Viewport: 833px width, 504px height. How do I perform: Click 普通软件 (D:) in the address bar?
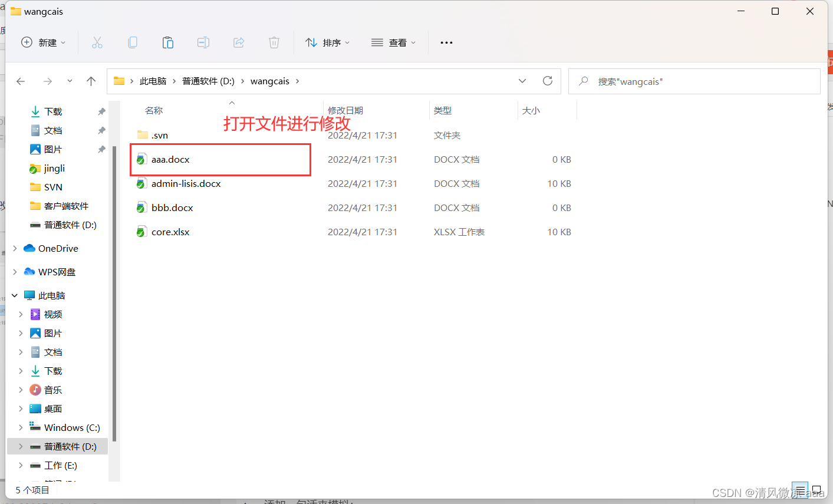pyautogui.click(x=208, y=81)
